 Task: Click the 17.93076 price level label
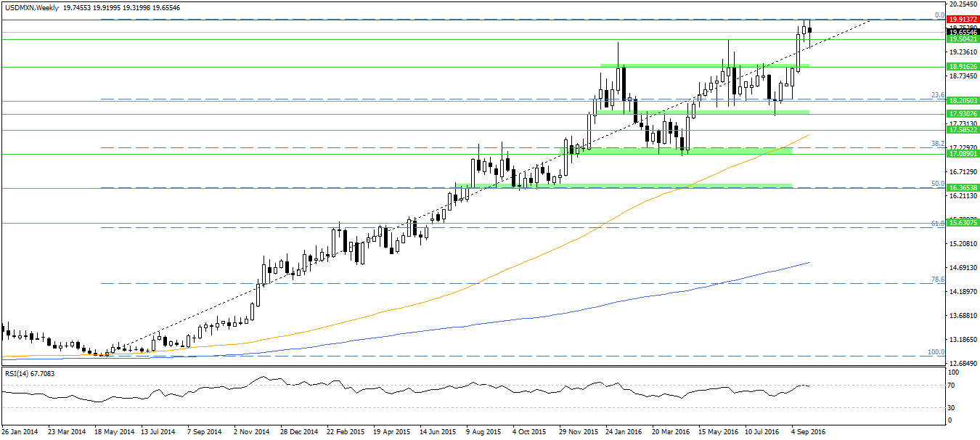tap(963, 114)
